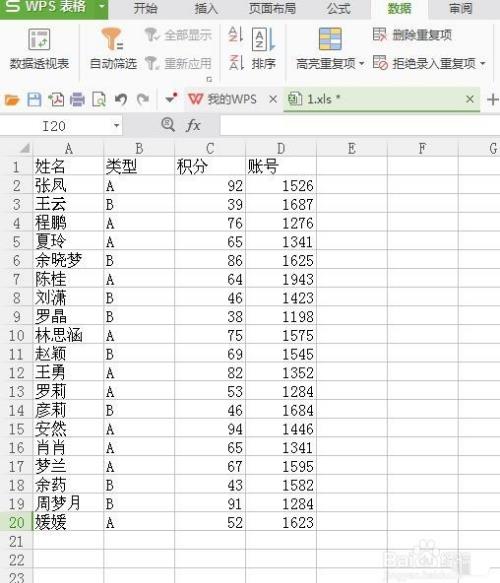The height and width of the screenshot is (583, 500).
Task: Select the cell containing 林思涵
Action: coord(68,335)
